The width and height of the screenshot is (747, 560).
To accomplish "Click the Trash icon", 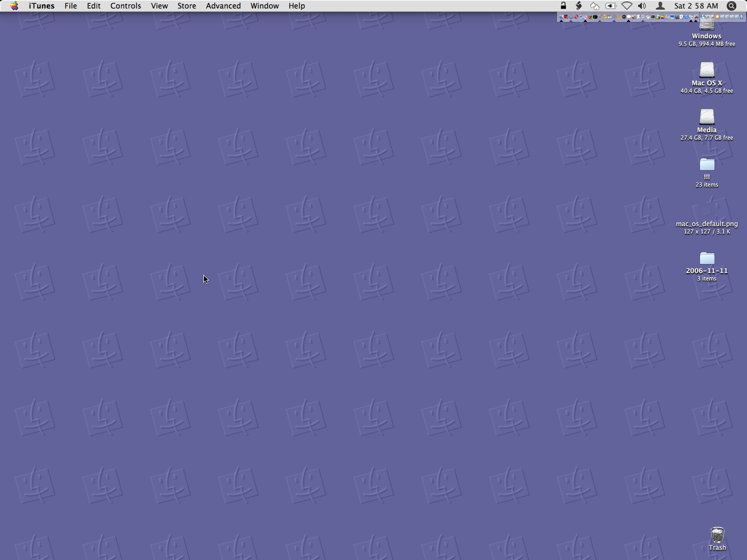I will tap(718, 534).
